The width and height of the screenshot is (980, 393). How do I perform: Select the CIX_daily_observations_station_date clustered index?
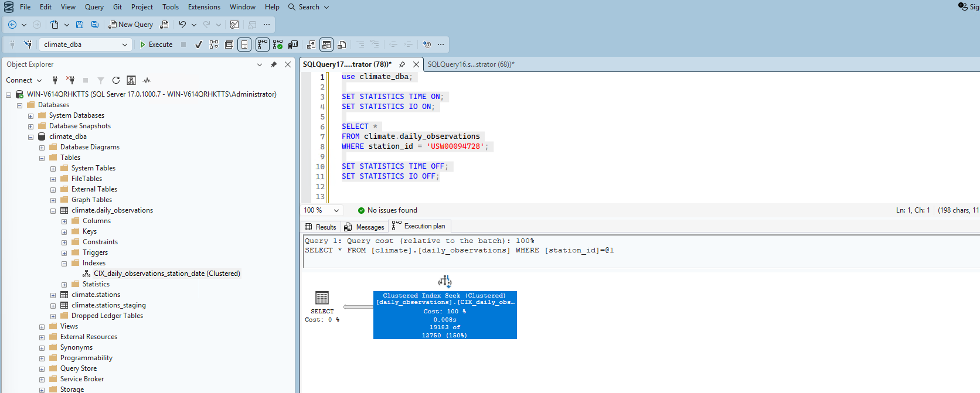tap(166, 274)
